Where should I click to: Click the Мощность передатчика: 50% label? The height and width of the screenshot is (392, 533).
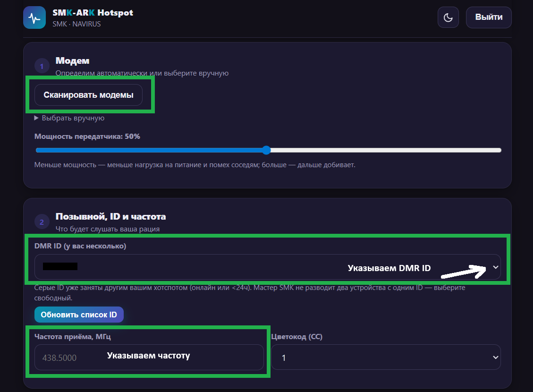(87, 136)
